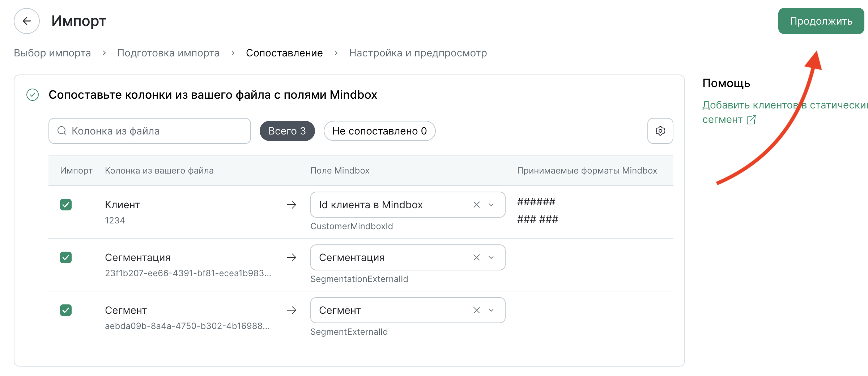868x376 pixels.
Task: Clear the Id клиента в Mindbox field
Action: (477, 205)
